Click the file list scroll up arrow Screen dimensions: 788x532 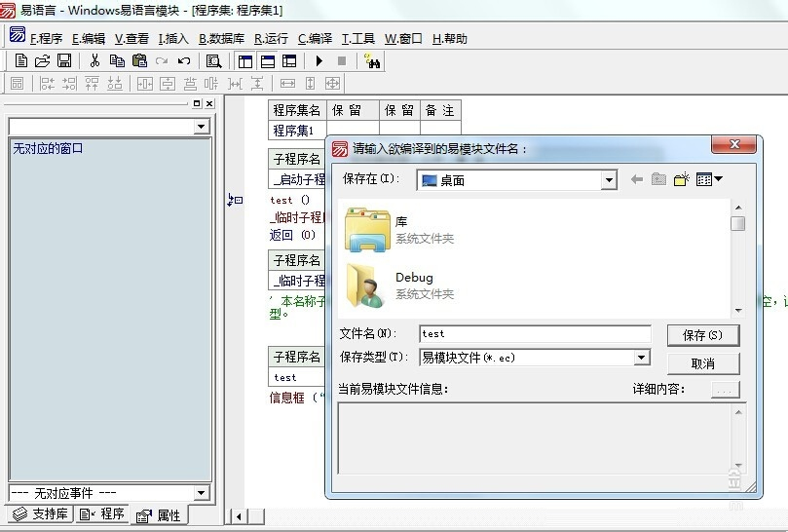coord(738,208)
